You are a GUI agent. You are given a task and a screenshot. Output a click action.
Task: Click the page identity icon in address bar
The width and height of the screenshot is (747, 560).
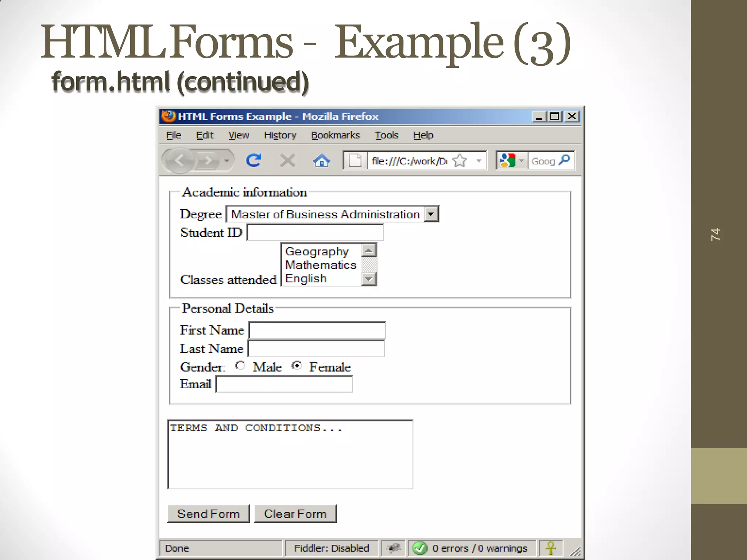pyautogui.click(x=355, y=160)
